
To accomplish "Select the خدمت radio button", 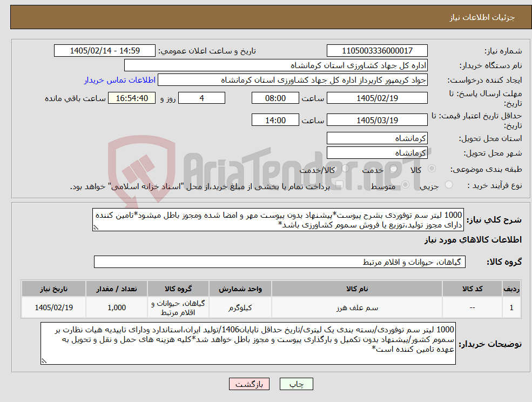I will coord(394,169).
